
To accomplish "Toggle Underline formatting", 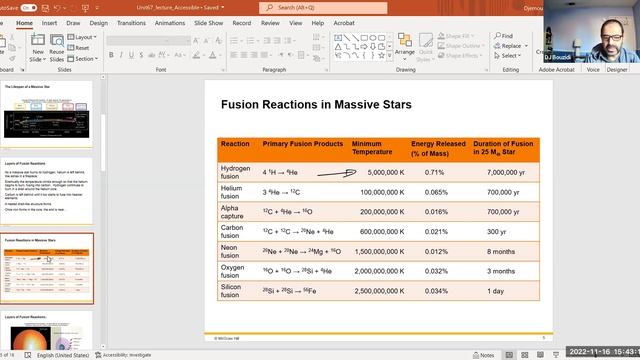I will pyautogui.click(x=131, y=55).
